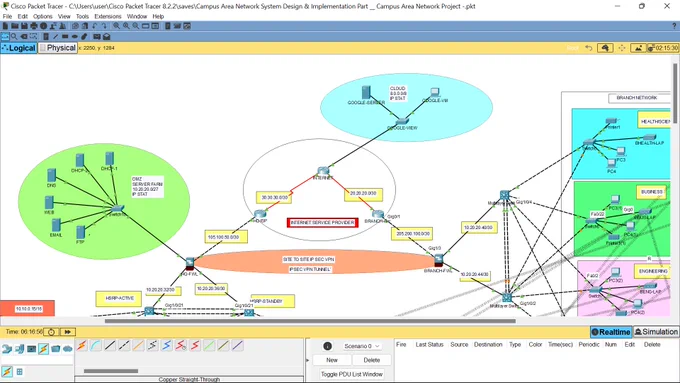Image resolution: width=680 pixels, height=383 pixels.
Task: Select End Devices category icon
Action: (19, 349)
